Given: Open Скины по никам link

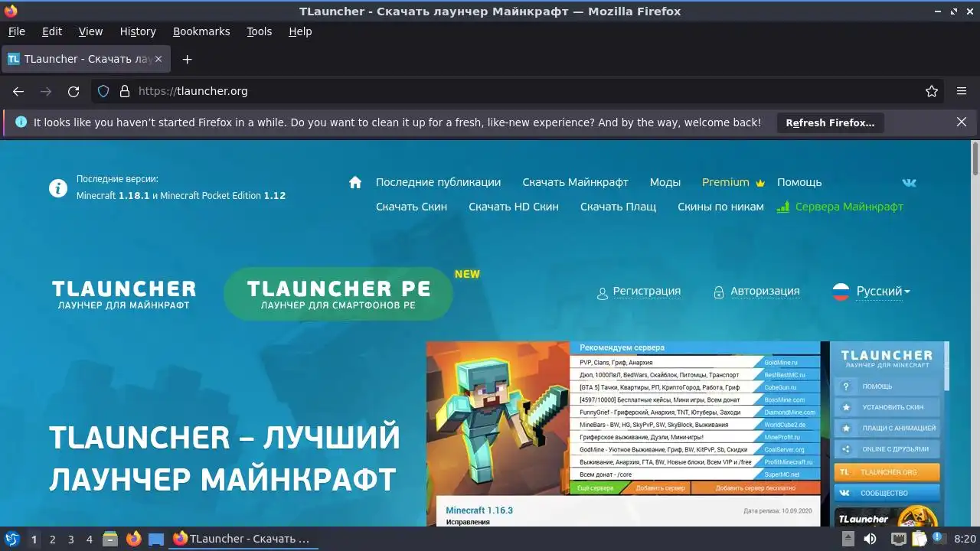Looking at the screenshot, I should pyautogui.click(x=720, y=207).
